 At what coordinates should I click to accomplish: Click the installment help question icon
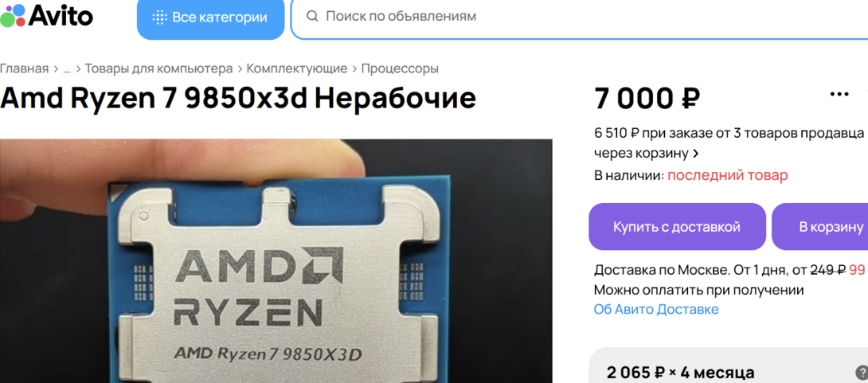click(x=862, y=373)
